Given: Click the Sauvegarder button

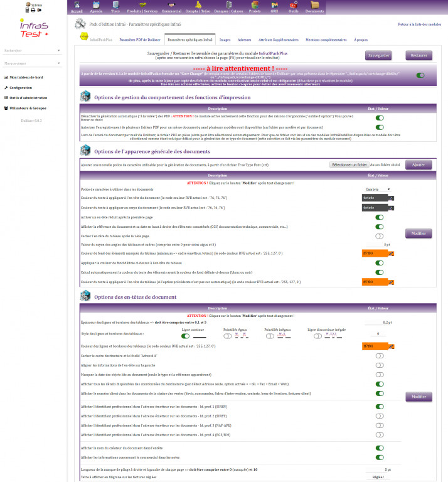Looking at the screenshot, I should click(x=378, y=55).
